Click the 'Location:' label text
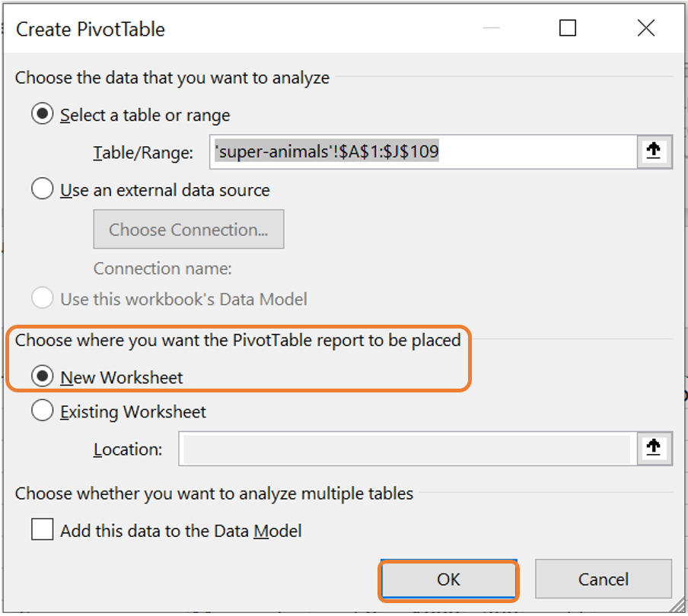Viewport: 688px width, 616px height. (128, 449)
